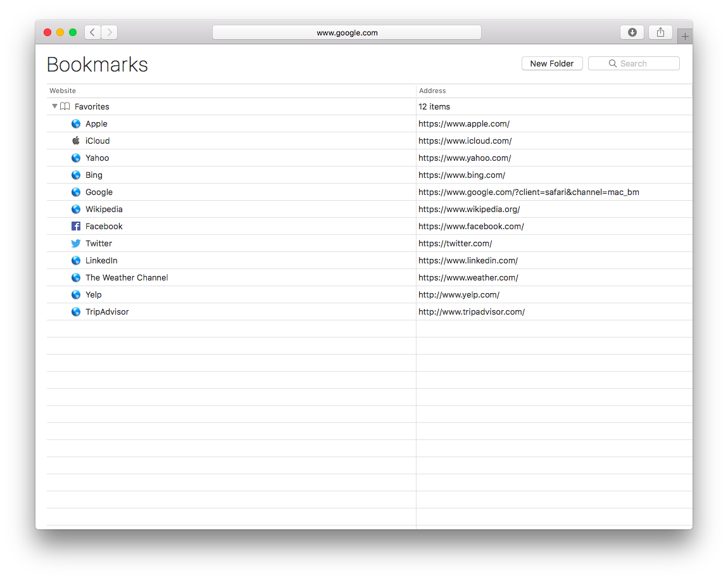Select the Bing bookmark name
728x580 pixels.
[x=94, y=175]
